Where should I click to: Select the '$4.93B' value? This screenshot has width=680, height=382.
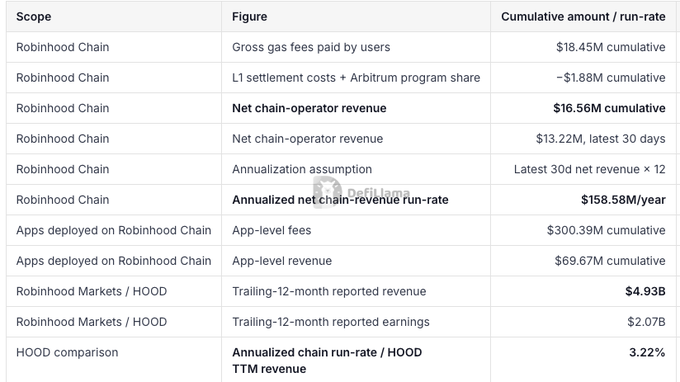[x=645, y=291]
